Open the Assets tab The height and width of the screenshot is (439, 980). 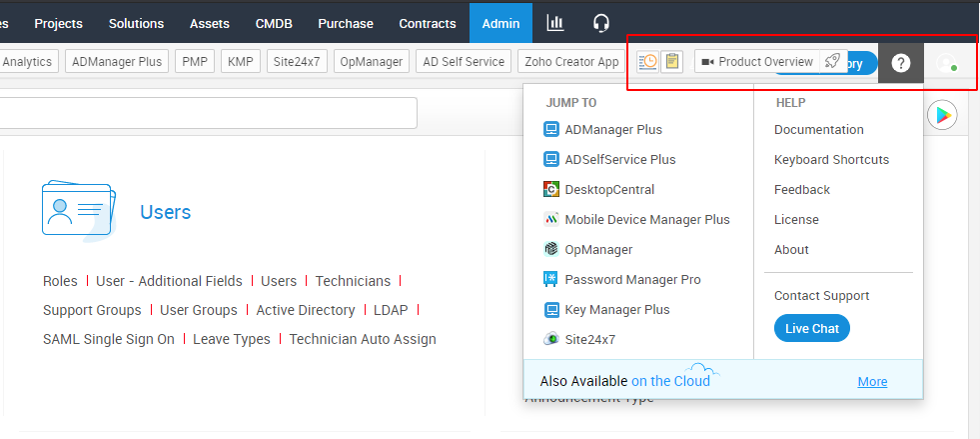[x=210, y=23]
